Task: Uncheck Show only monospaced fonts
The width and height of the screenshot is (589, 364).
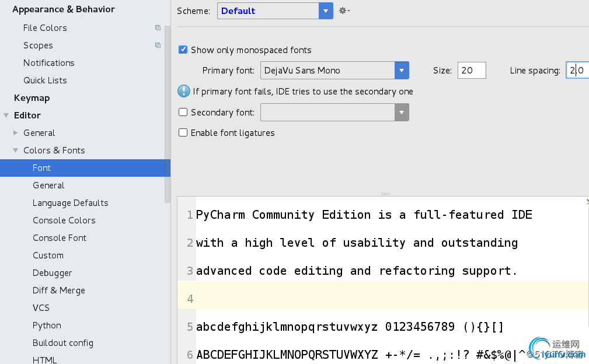Action: pos(183,50)
